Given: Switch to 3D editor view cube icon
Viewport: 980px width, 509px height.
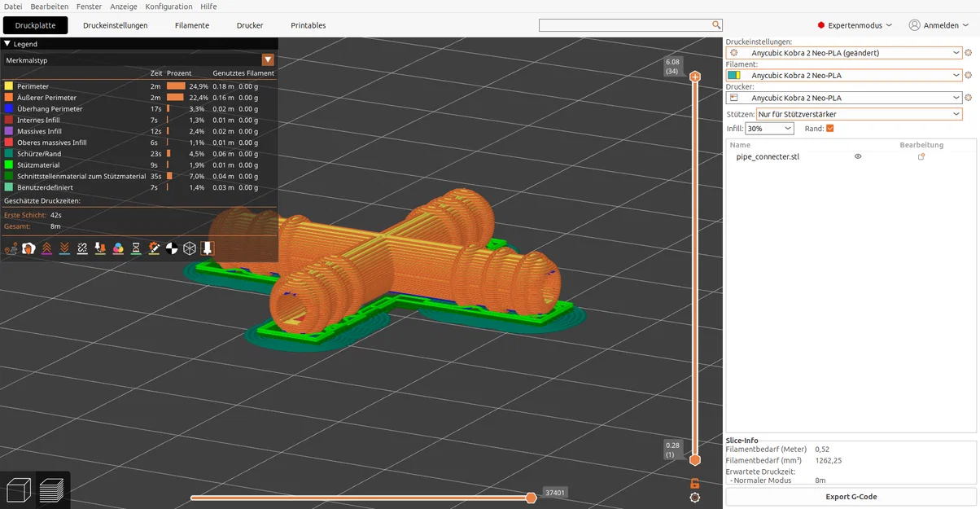Looking at the screenshot, I should (18, 490).
